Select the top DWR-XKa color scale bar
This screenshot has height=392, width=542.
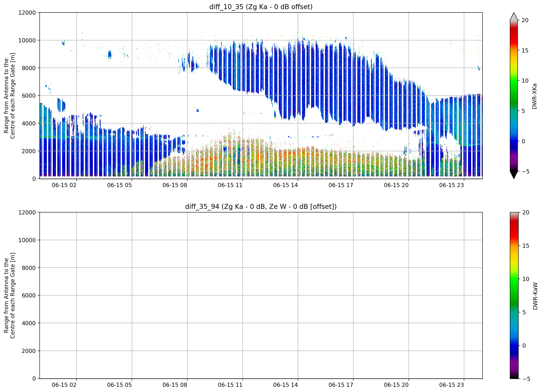click(514, 96)
